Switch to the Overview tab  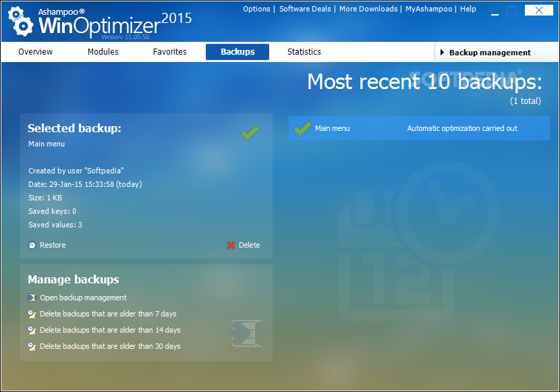(x=35, y=52)
